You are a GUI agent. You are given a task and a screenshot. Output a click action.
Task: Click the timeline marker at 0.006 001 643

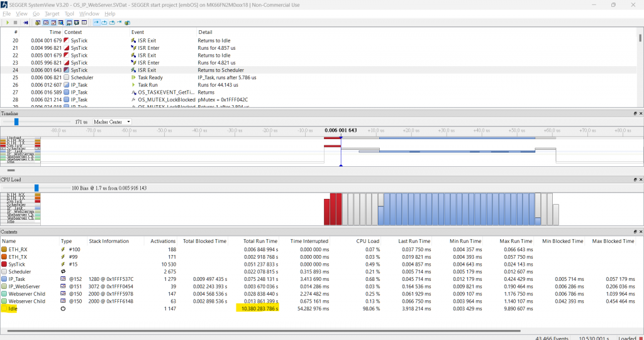pos(340,130)
